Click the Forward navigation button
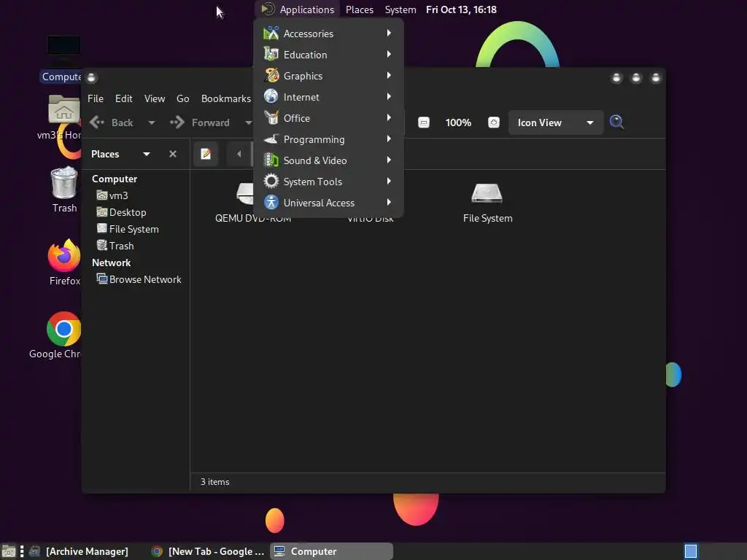 pyautogui.click(x=200, y=122)
